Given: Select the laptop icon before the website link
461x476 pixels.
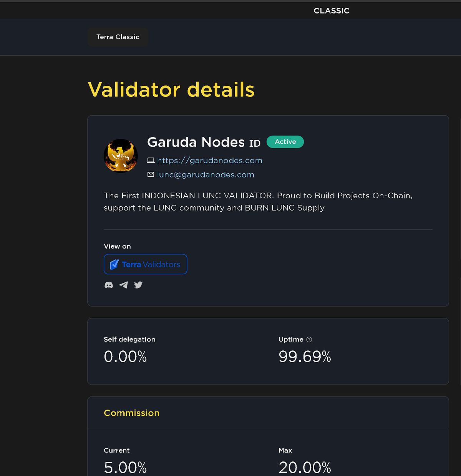Looking at the screenshot, I should click(x=151, y=160).
